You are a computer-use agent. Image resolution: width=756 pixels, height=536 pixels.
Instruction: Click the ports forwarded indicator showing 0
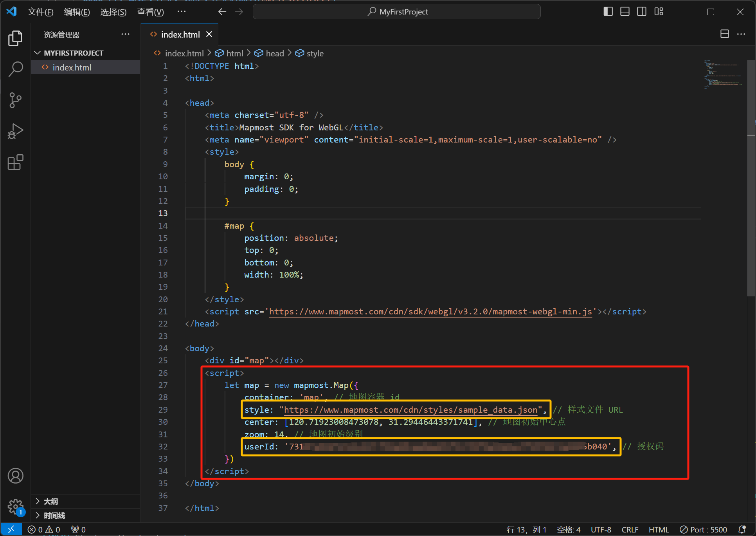[78, 529]
